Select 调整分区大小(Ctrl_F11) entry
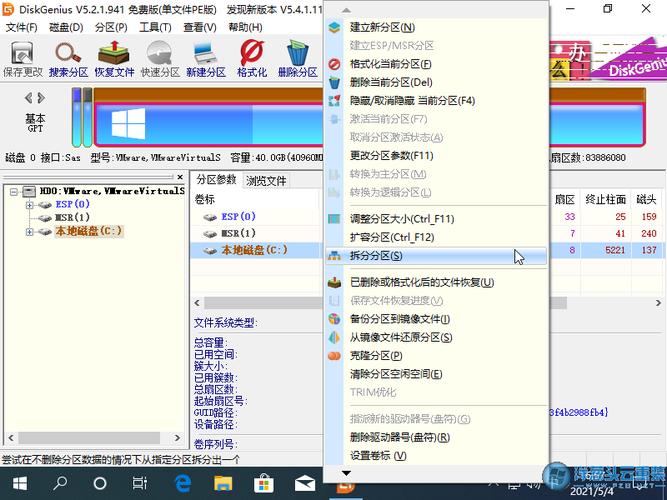This screenshot has height=500, width=667. point(436,219)
